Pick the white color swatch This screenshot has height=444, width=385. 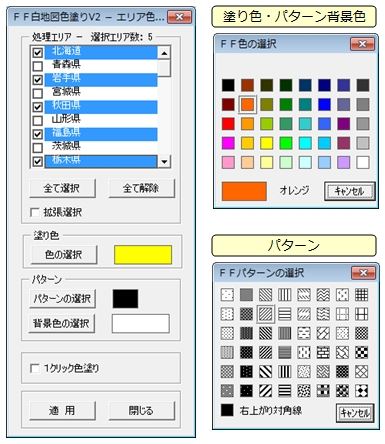[363, 162]
